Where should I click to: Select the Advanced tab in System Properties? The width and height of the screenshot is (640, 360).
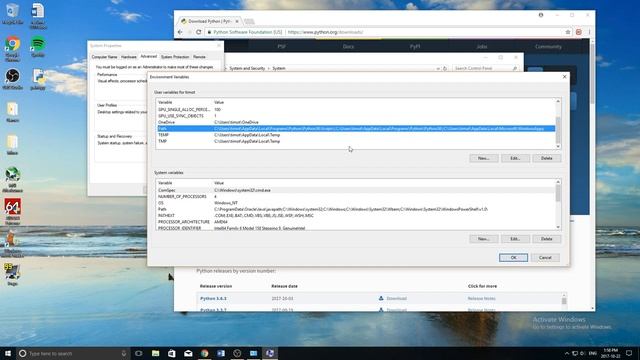point(148,56)
